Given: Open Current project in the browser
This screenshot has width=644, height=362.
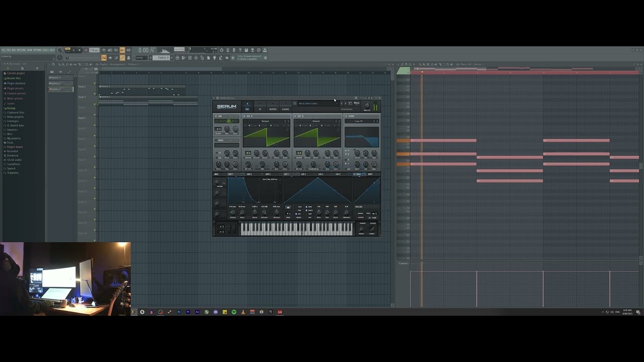Looking at the screenshot, I should tap(16, 73).
